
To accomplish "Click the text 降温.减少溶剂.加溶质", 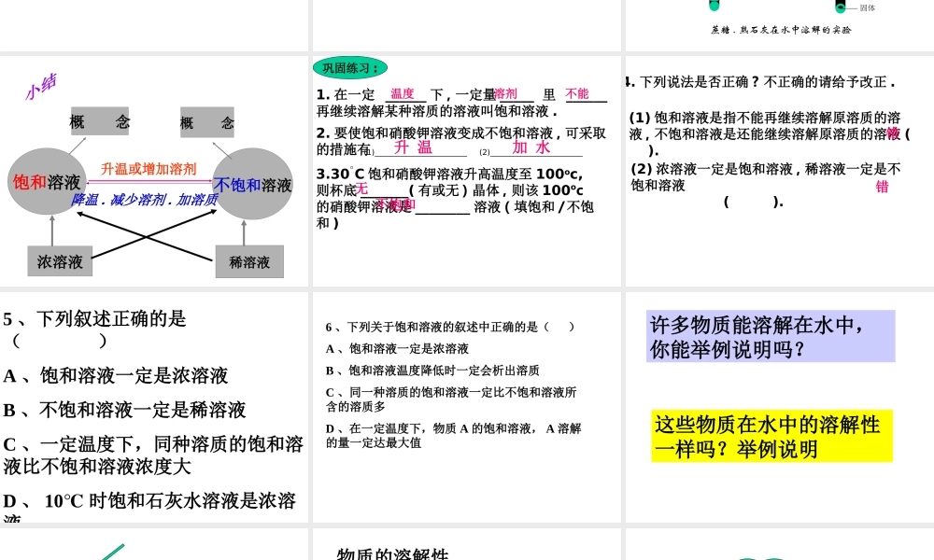I will click(144, 200).
